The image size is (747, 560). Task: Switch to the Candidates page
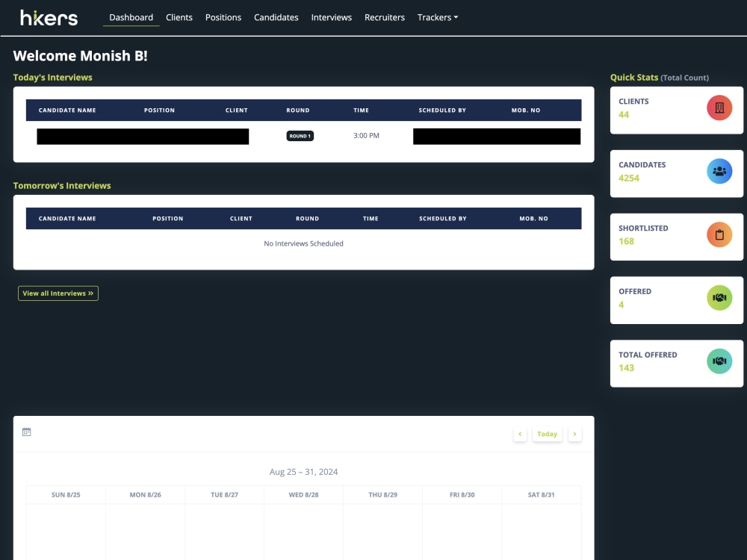tap(276, 18)
